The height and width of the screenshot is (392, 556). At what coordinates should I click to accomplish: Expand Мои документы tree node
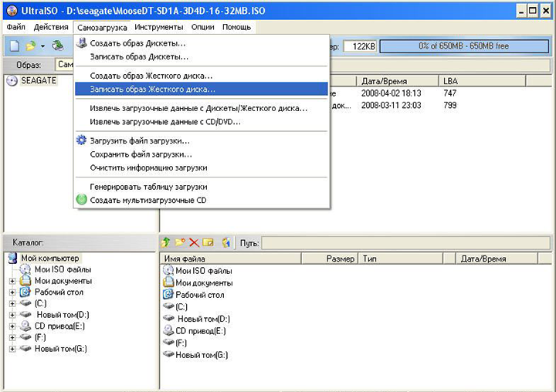click(12, 281)
